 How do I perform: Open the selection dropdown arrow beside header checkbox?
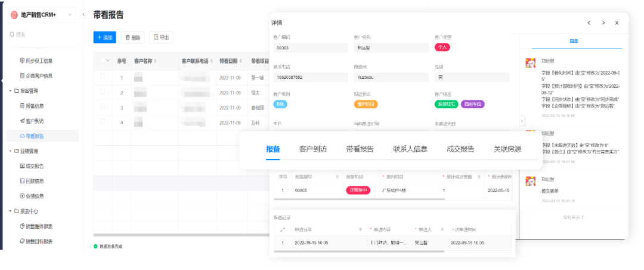pos(109,60)
